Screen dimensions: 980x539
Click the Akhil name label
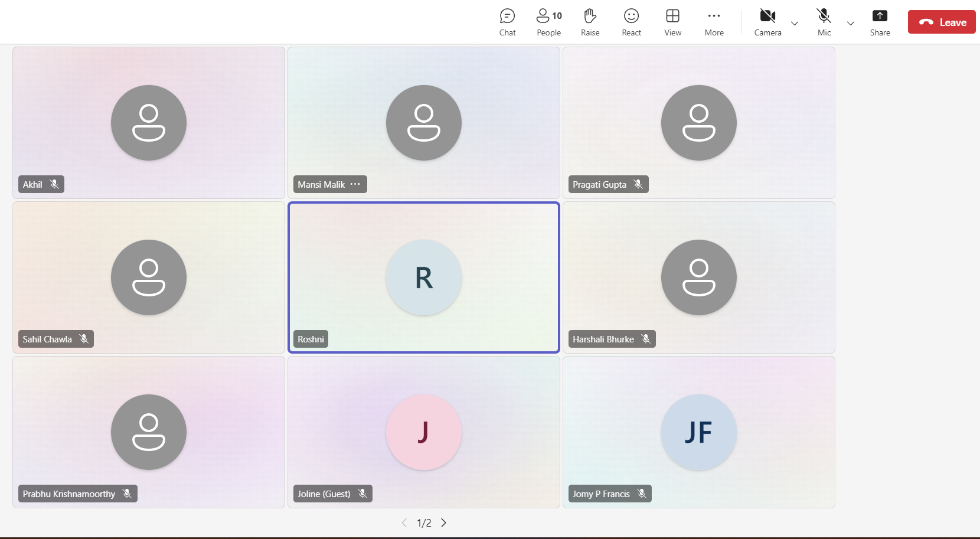coord(32,184)
